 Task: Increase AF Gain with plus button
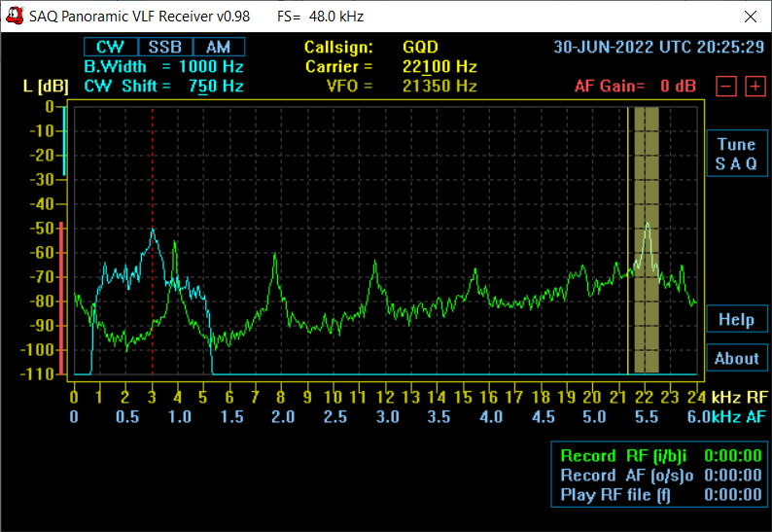(754, 86)
